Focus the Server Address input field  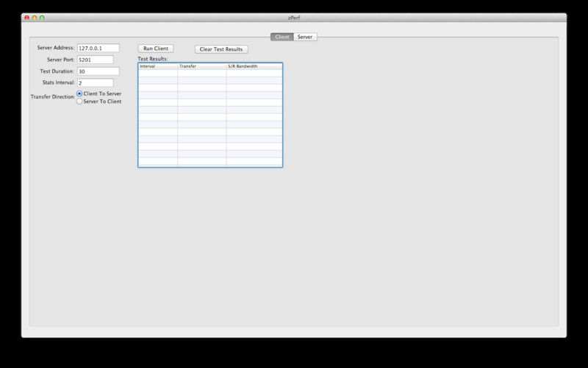pyautogui.click(x=98, y=48)
